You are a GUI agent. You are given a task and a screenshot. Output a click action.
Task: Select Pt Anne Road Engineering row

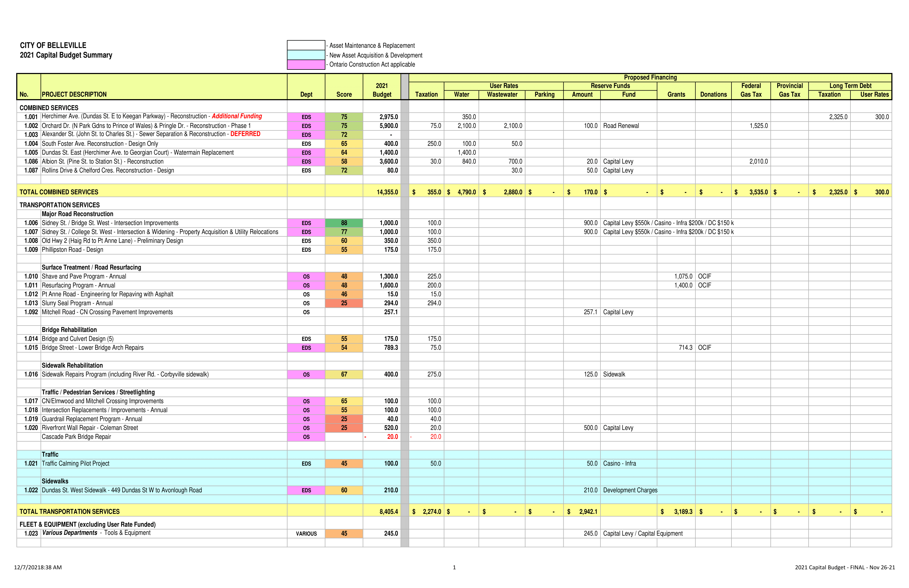click(x=107, y=294)
